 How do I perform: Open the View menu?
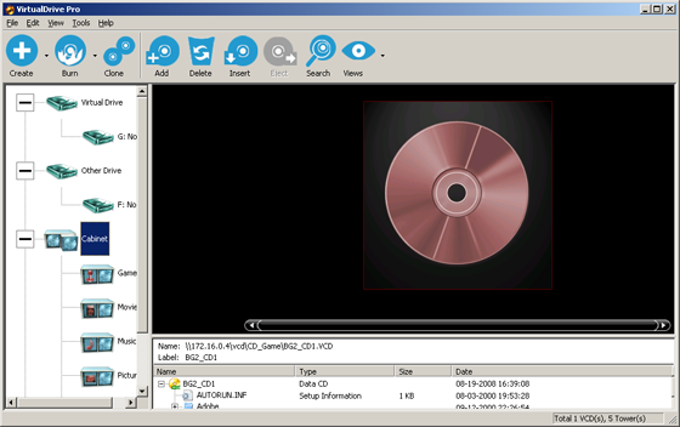click(56, 23)
